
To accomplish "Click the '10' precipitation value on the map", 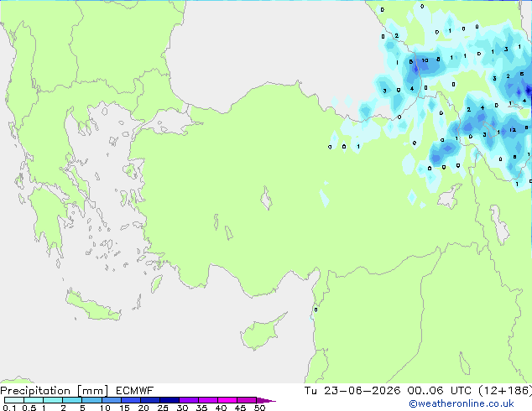I will click(425, 60).
